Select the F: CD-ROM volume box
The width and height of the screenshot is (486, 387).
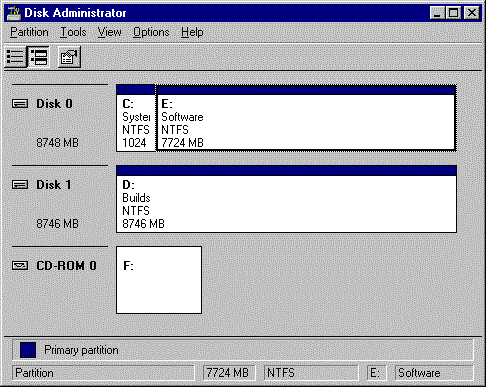pos(159,280)
